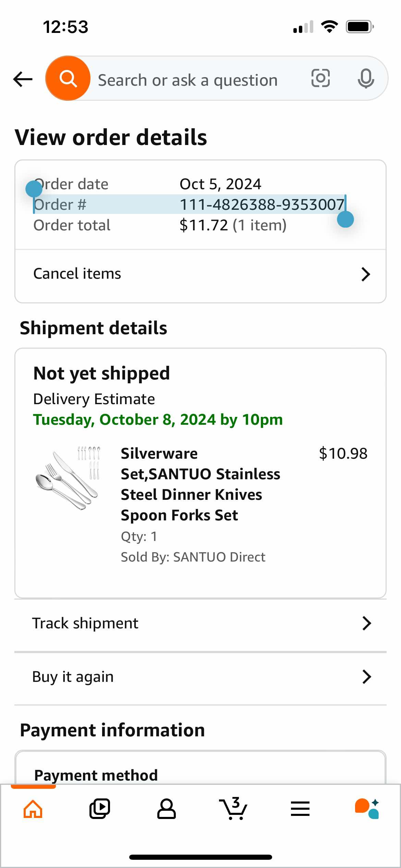The image size is (401, 868).
Task: Expand the Cancel items chevron
Action: click(x=366, y=274)
